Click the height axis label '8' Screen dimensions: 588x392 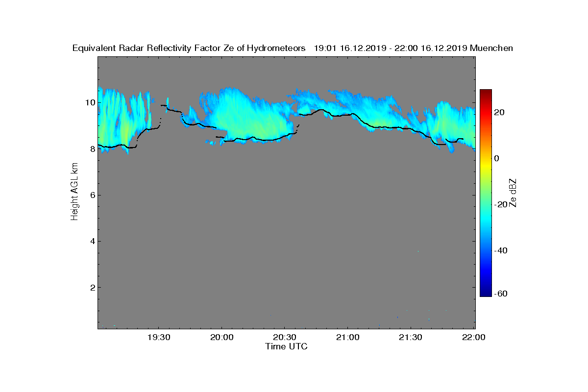point(92,149)
